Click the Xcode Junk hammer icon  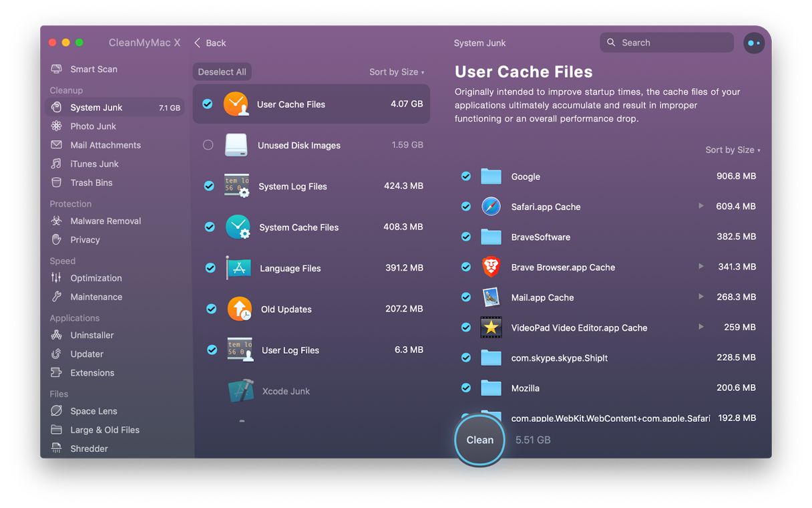[240, 390]
